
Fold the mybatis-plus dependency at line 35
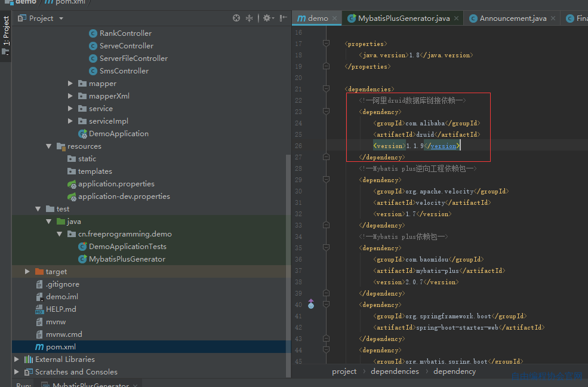pyautogui.click(x=327, y=247)
